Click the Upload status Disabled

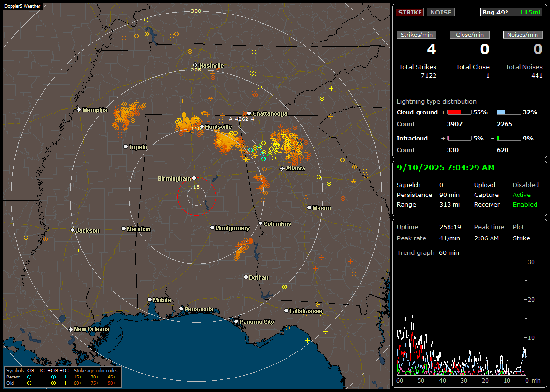[x=525, y=185]
